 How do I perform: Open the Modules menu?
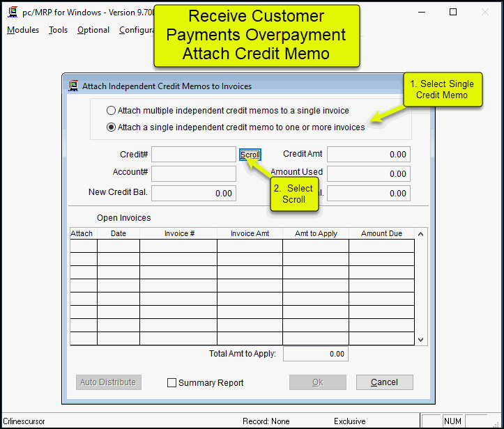coord(23,30)
